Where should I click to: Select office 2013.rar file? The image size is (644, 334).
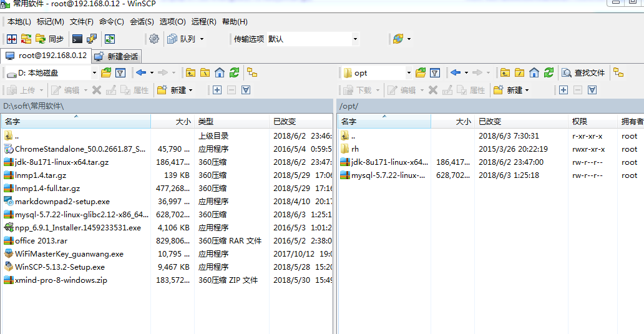[41, 241]
